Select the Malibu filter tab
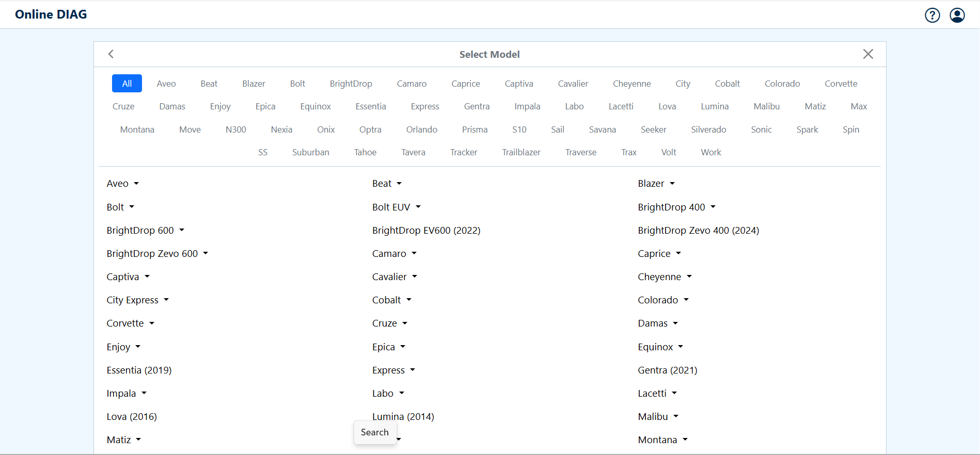 [766, 106]
